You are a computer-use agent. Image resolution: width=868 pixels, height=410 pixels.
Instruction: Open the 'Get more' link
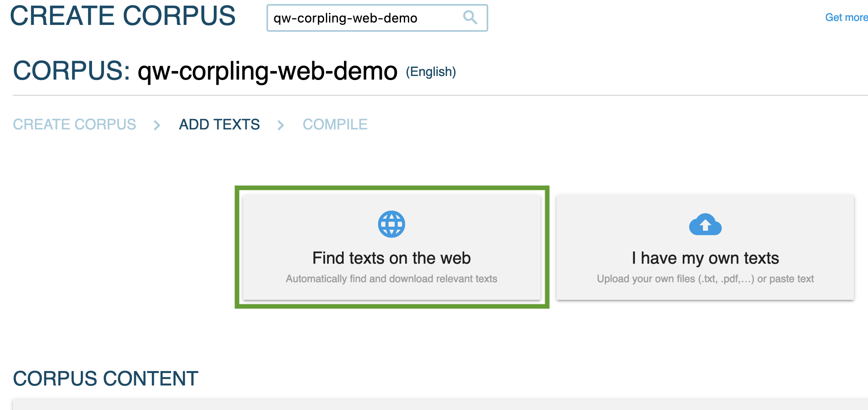pyautogui.click(x=846, y=18)
